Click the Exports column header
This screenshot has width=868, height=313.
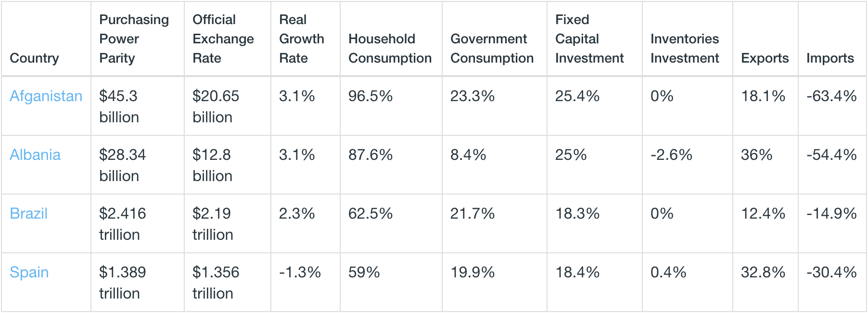pos(765,58)
